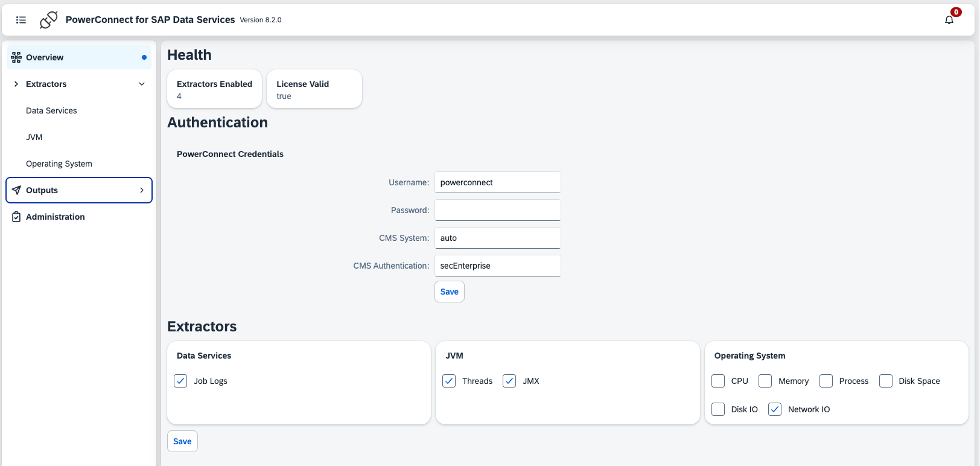Click the hamburger menu toggle icon
Image resolution: width=980 pixels, height=466 pixels.
pos(21,20)
